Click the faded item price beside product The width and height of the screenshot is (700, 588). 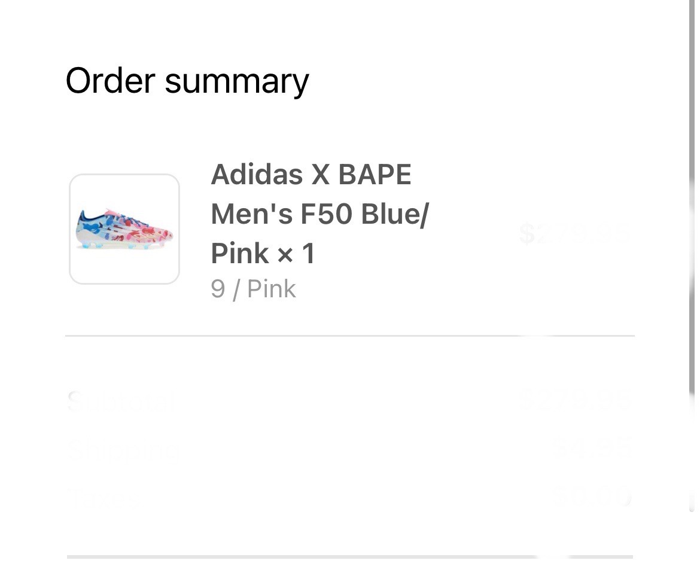click(574, 233)
